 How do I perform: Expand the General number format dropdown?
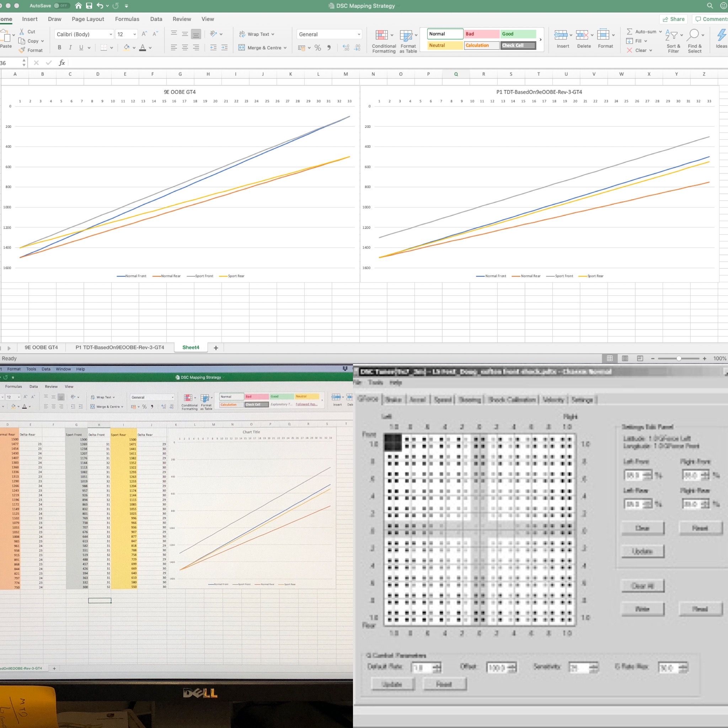click(x=358, y=34)
